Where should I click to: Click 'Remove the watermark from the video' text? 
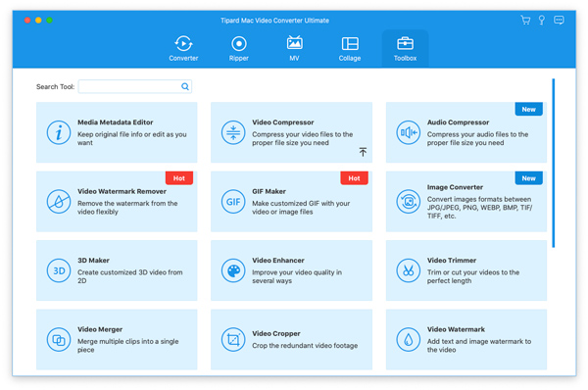[127, 208]
